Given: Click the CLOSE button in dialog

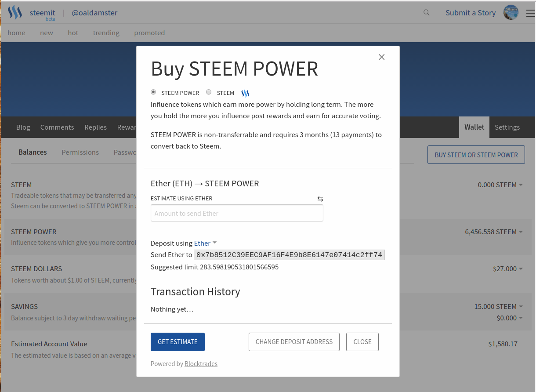Looking at the screenshot, I should point(362,342).
